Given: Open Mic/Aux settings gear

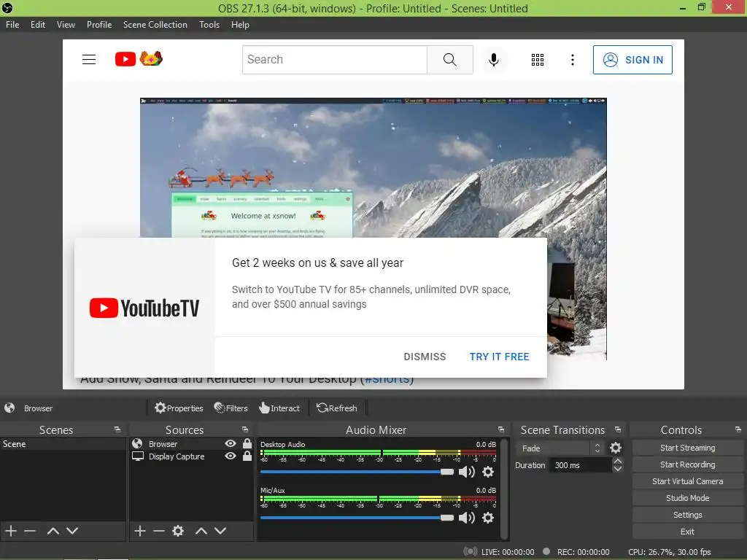Looking at the screenshot, I should pos(488,518).
